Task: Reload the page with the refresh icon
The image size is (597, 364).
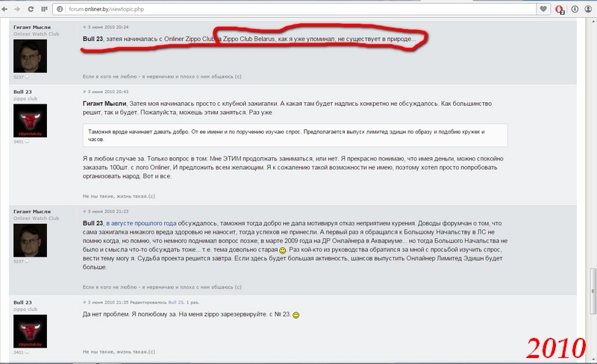Action: coord(31,9)
